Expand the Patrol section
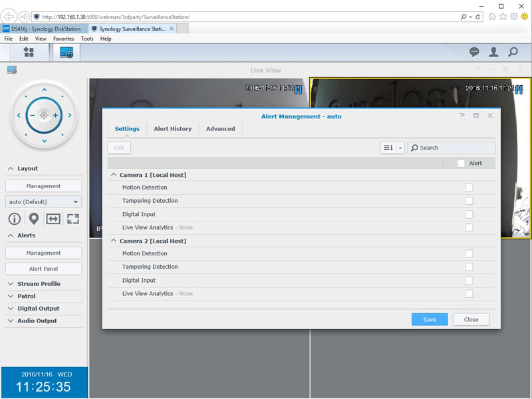The height and width of the screenshot is (399, 532). click(x=11, y=296)
